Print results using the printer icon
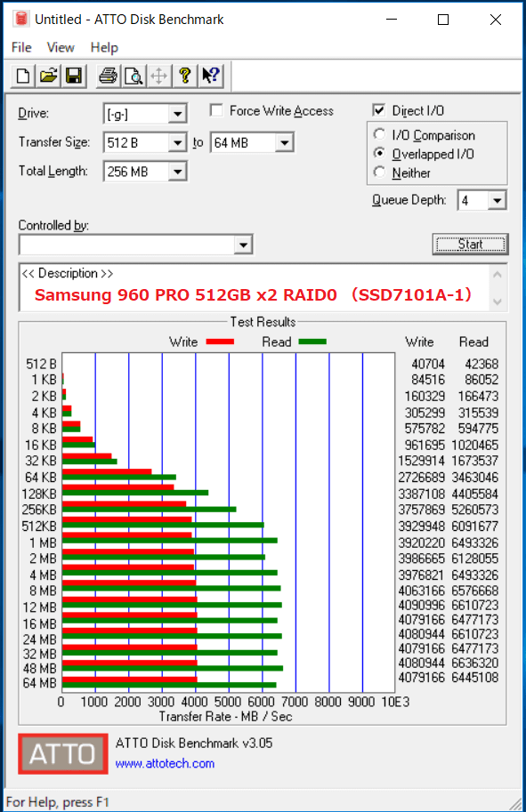 [108, 76]
